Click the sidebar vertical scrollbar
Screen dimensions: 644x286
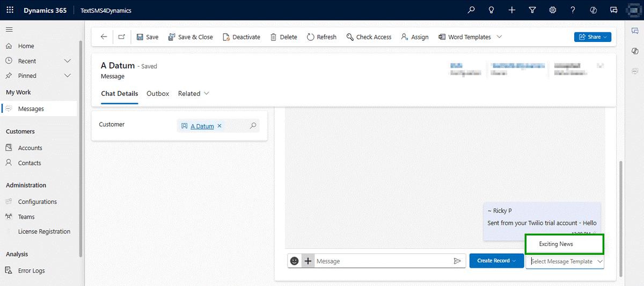tap(80, 148)
